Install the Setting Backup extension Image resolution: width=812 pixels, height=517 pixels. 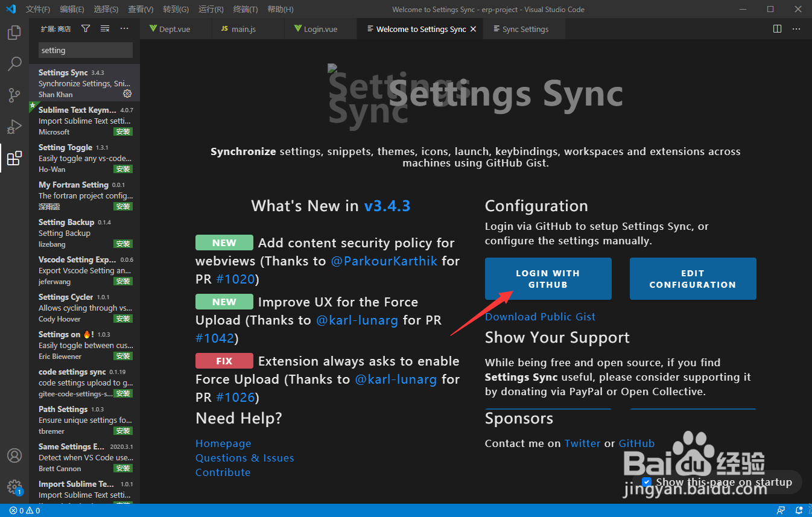[123, 244]
